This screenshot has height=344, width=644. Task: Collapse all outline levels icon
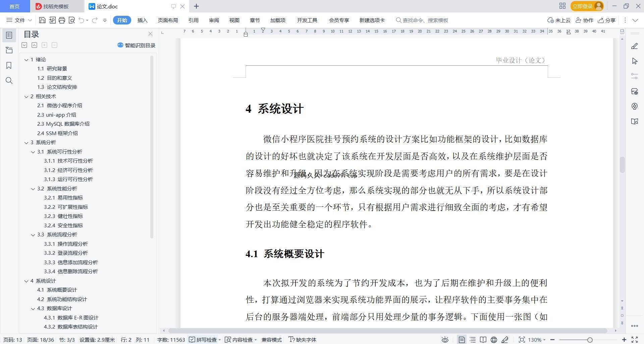(x=34, y=45)
